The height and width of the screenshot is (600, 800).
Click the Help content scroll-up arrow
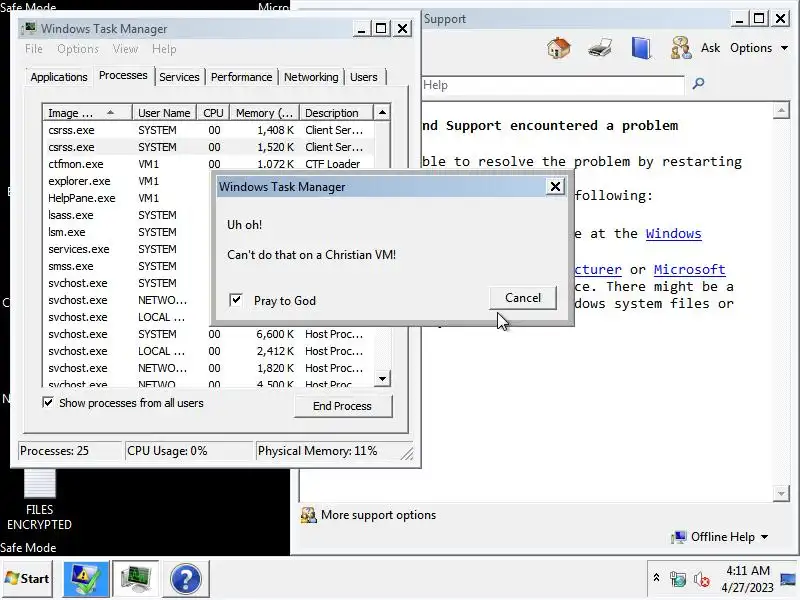point(781,110)
